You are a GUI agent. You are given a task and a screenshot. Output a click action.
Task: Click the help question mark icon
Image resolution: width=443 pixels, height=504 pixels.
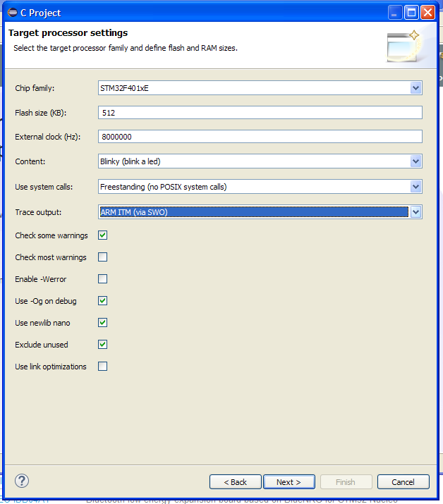(x=22, y=481)
